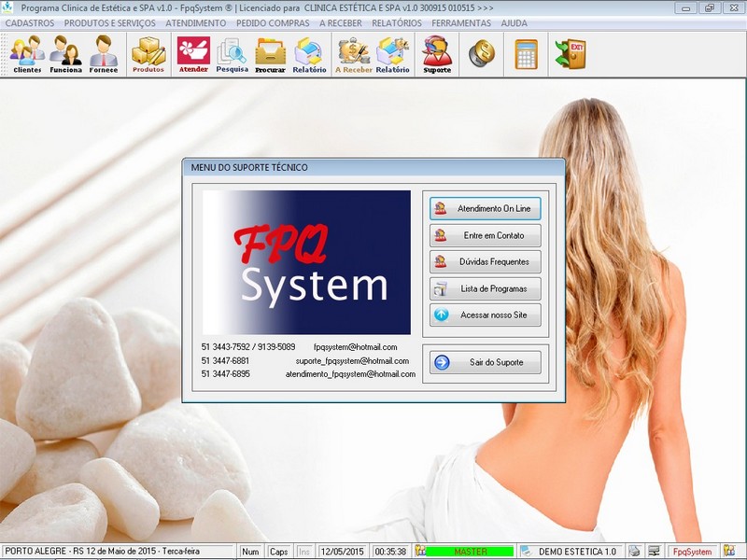
Task: Click the suporte_fpqsystem@hotmail.com email text
Action: (352, 361)
